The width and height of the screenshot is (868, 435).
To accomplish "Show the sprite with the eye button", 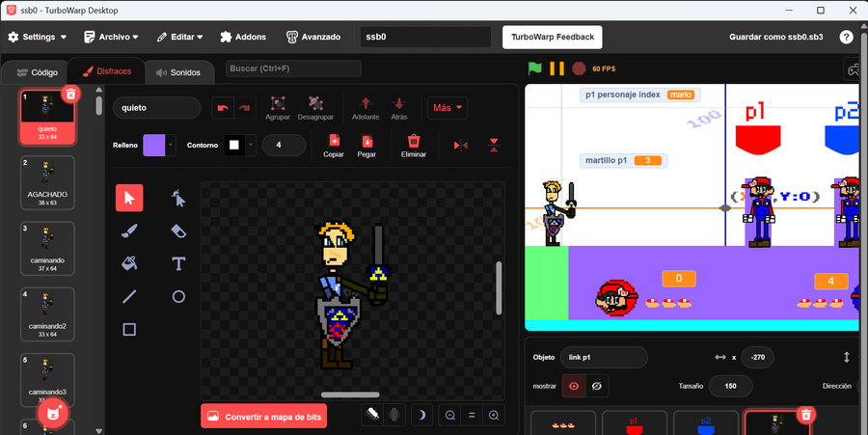I will [x=574, y=386].
